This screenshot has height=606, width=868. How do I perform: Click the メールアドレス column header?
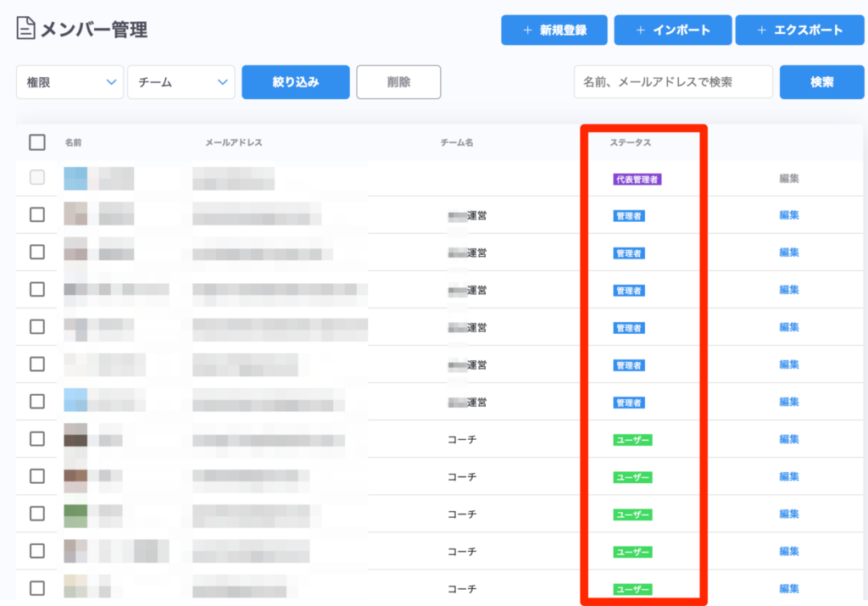click(x=233, y=142)
